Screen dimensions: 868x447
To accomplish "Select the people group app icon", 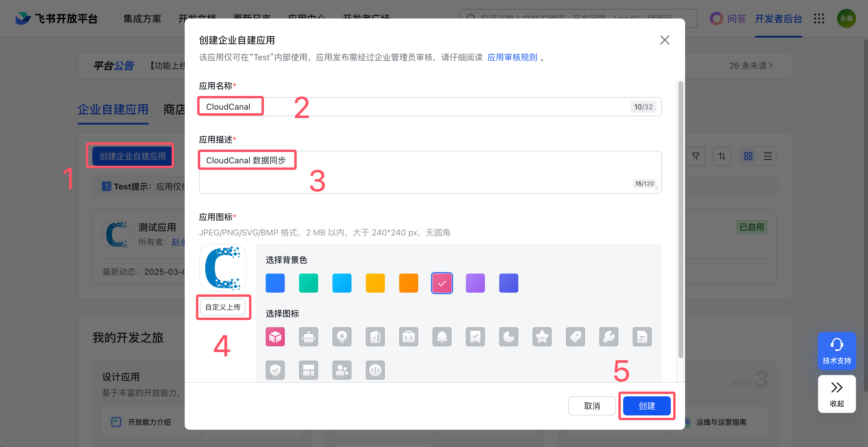I will coord(342,370).
